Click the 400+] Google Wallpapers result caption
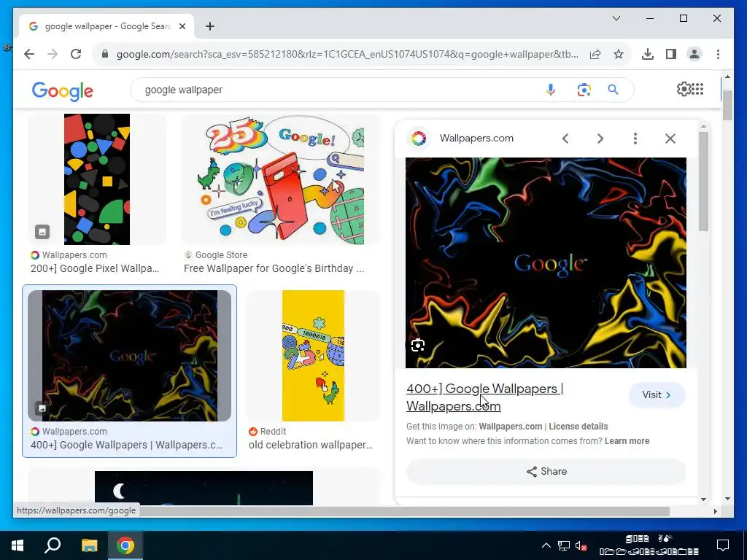The image size is (747, 560). pos(127,446)
